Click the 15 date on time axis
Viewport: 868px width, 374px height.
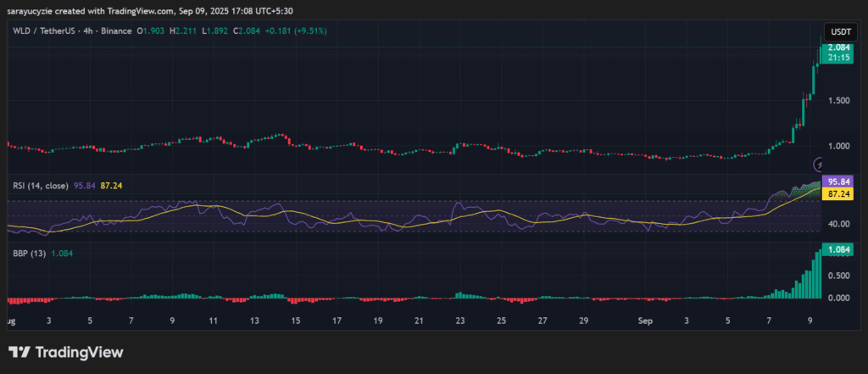coord(296,321)
